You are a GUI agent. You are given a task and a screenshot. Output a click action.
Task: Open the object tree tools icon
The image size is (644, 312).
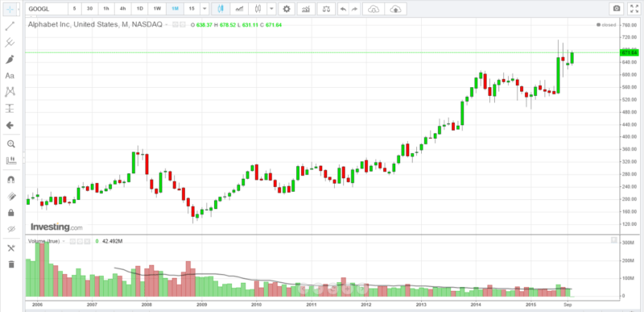pyautogui.click(x=11, y=248)
